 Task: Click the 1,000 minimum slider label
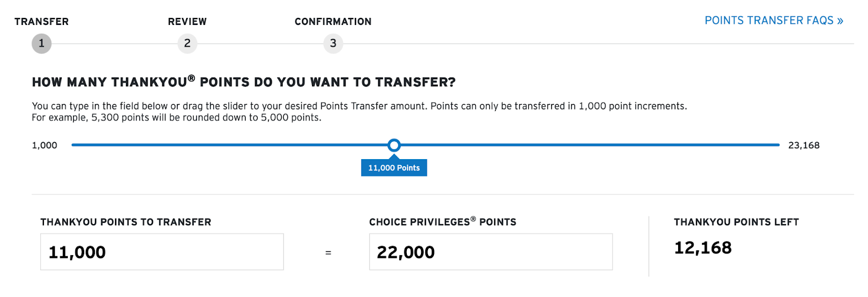coord(44,146)
